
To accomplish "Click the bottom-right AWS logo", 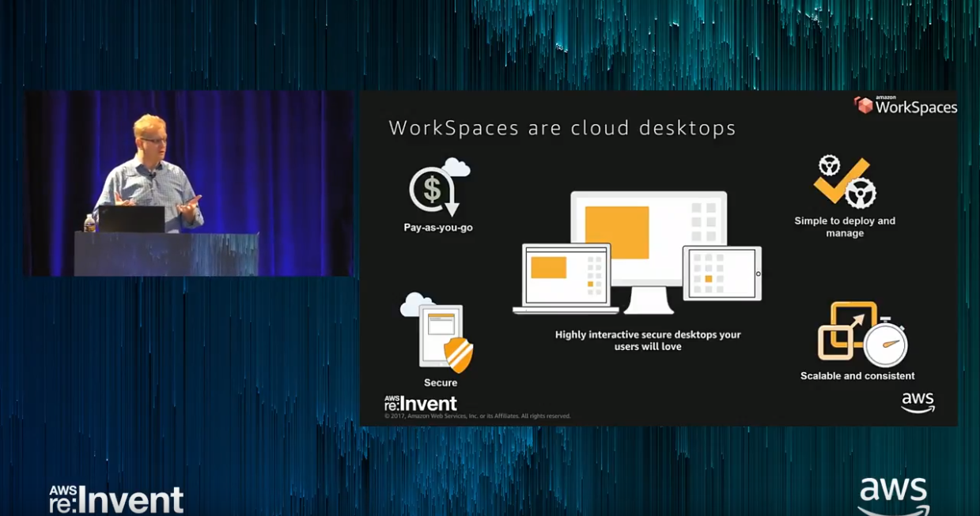I will click(x=894, y=494).
